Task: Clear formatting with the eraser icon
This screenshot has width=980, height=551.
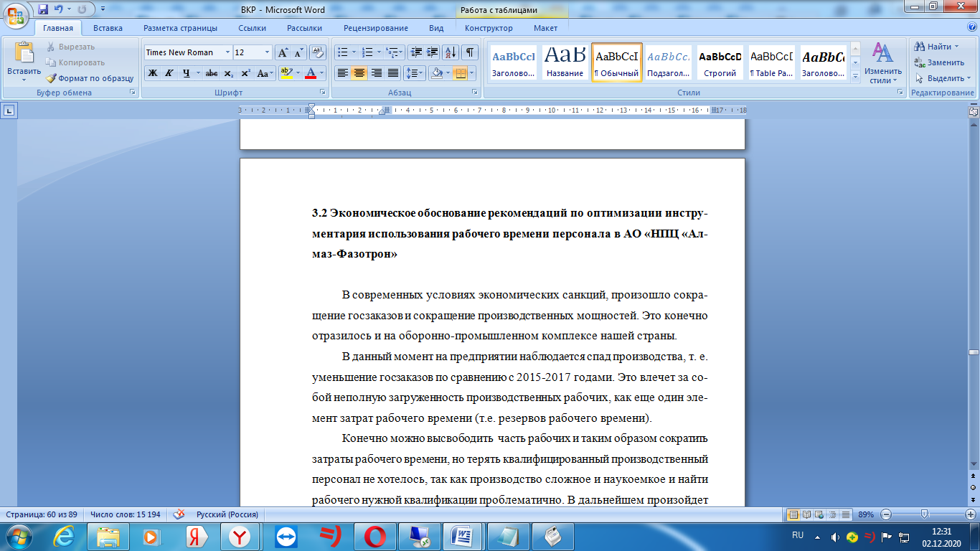Action: [319, 52]
